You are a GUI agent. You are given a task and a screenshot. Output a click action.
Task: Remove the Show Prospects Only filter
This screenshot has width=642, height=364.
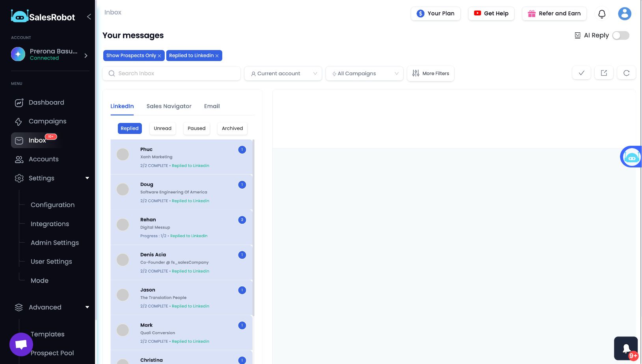(159, 56)
